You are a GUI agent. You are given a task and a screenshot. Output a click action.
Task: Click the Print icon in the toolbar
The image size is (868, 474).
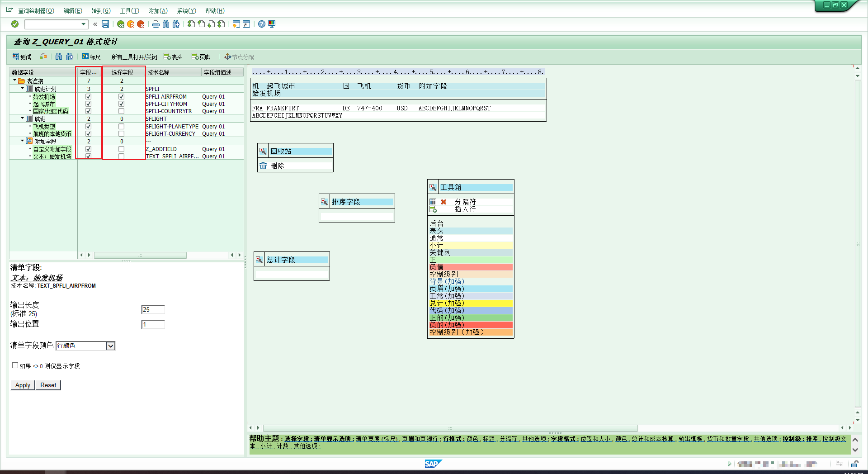coord(156,24)
